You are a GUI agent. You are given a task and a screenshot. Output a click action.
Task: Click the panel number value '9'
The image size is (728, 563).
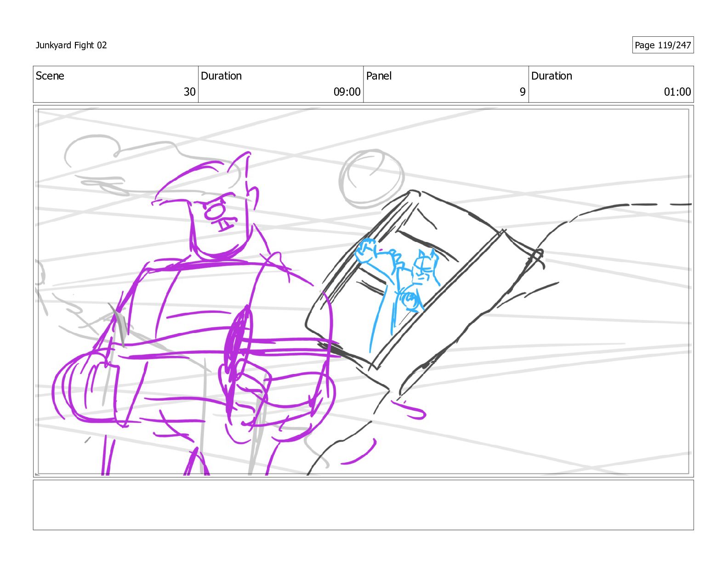(x=523, y=92)
